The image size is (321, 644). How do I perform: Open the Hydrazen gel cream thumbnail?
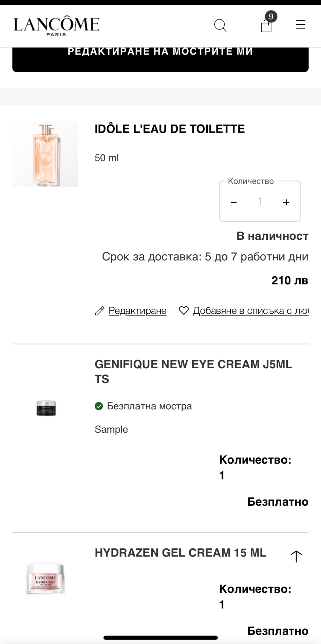tap(45, 578)
